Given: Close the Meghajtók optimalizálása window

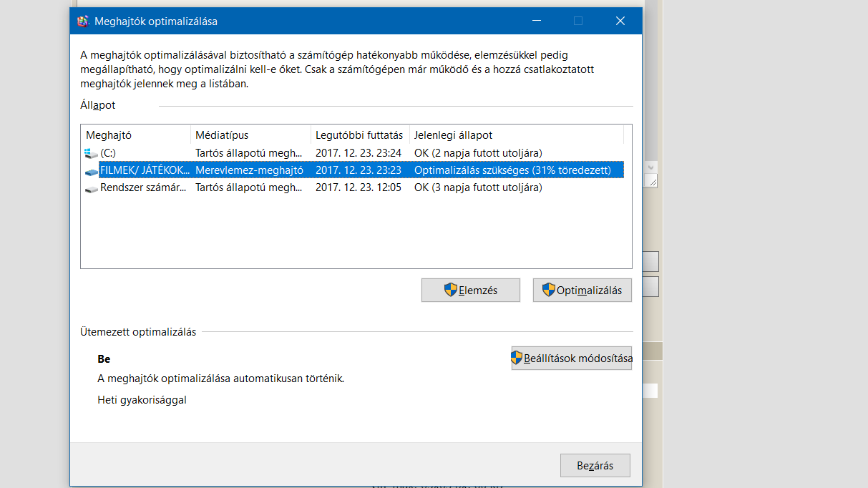Looking at the screenshot, I should click(x=620, y=21).
